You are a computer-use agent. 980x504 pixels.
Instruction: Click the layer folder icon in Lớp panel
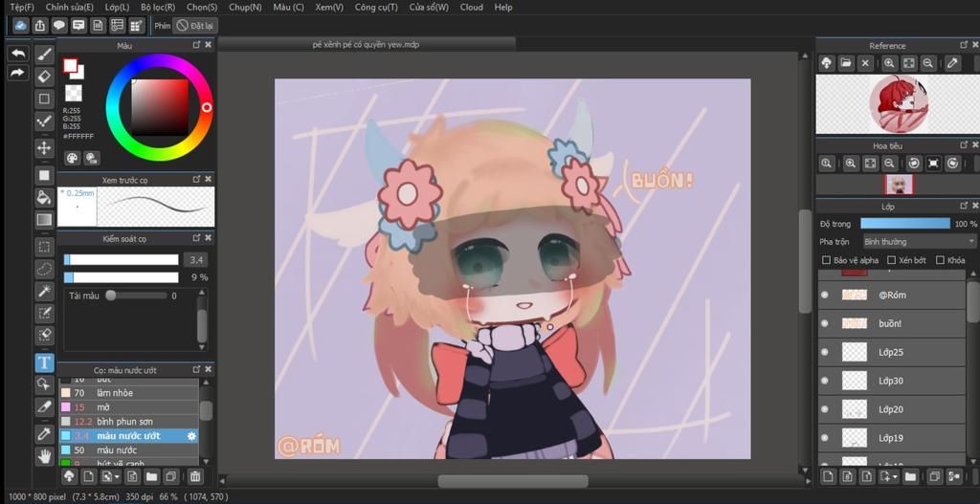click(911, 477)
